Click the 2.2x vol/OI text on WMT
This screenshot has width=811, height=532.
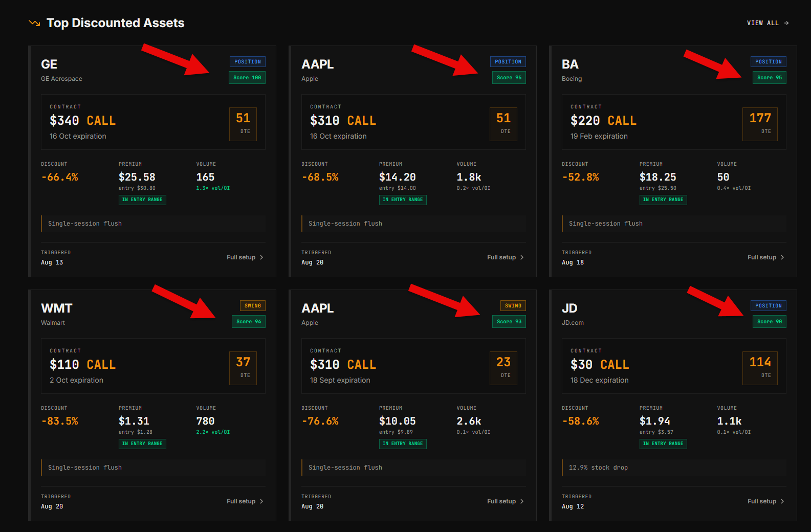(x=213, y=432)
